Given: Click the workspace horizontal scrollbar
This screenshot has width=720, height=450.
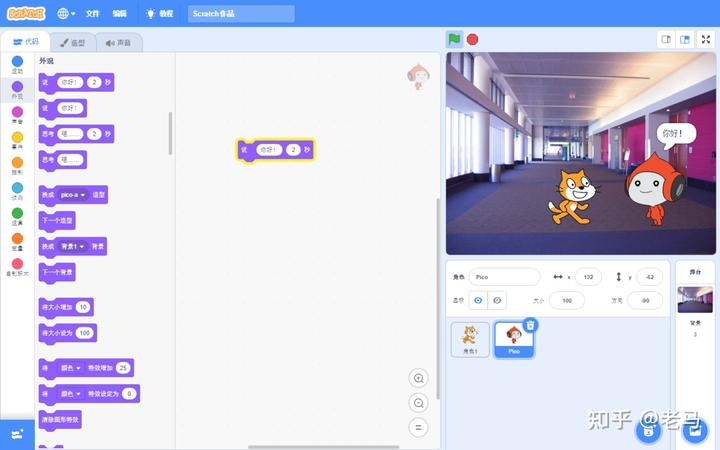Looking at the screenshot, I should pos(323,446).
